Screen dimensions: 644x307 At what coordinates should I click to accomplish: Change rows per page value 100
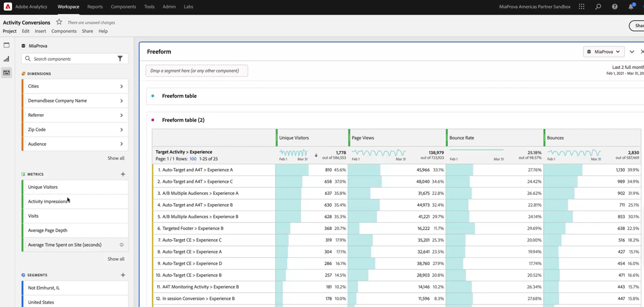click(x=193, y=159)
